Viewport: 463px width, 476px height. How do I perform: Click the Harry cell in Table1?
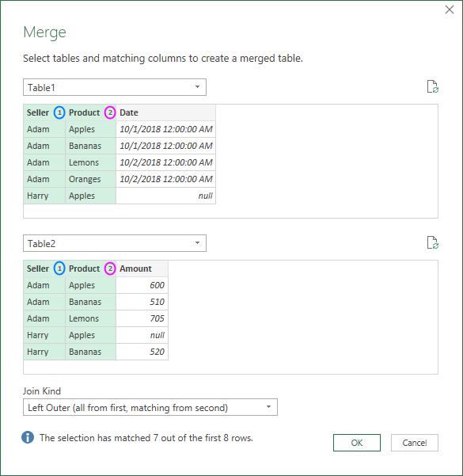pos(44,196)
